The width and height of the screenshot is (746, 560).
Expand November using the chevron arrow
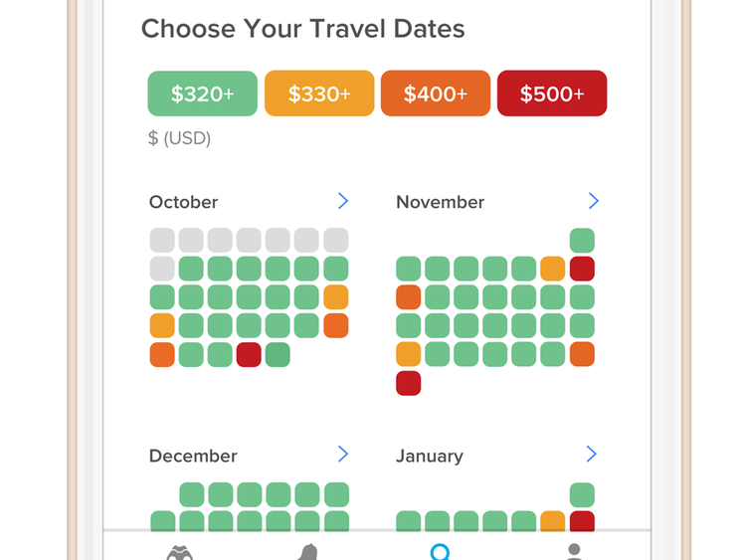pos(593,201)
